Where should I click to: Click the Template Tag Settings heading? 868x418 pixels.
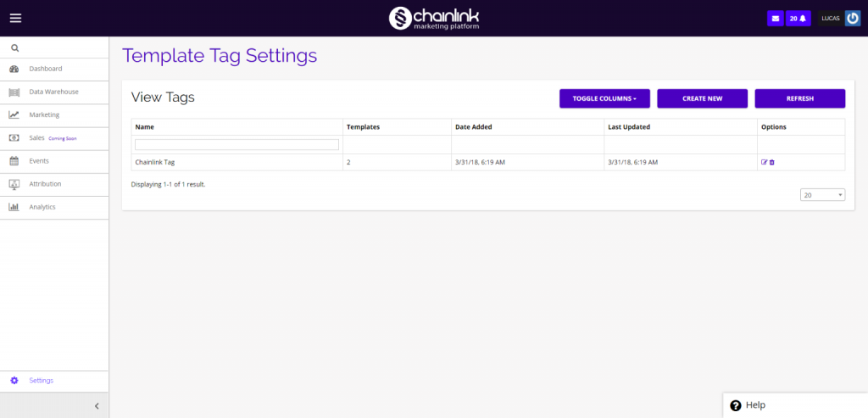click(x=220, y=56)
